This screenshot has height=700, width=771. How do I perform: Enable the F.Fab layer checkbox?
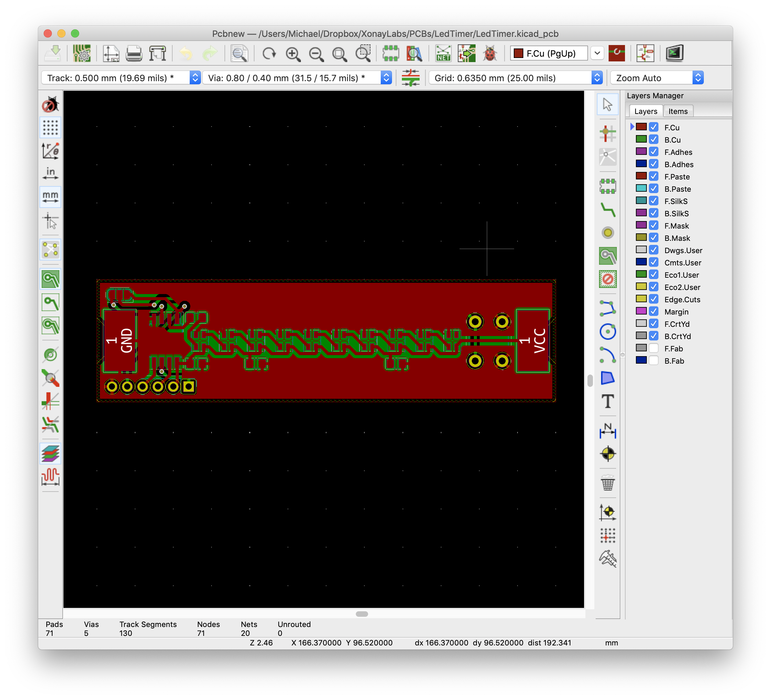point(654,349)
